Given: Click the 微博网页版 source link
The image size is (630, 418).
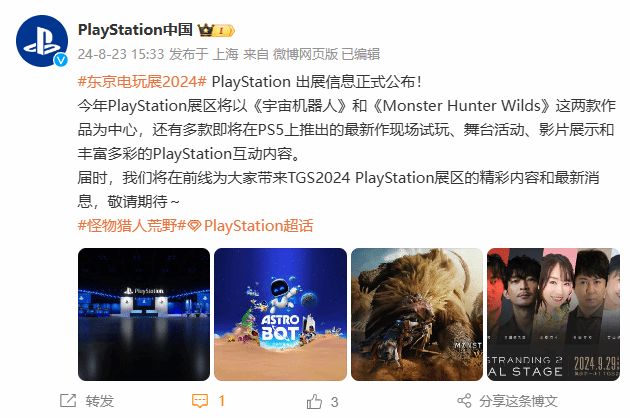Looking at the screenshot, I should [305, 54].
